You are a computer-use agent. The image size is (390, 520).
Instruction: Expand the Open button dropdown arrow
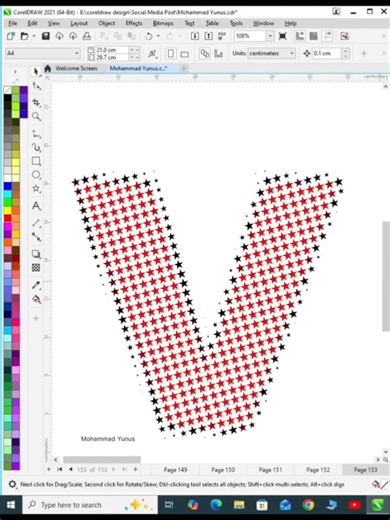(34, 36)
